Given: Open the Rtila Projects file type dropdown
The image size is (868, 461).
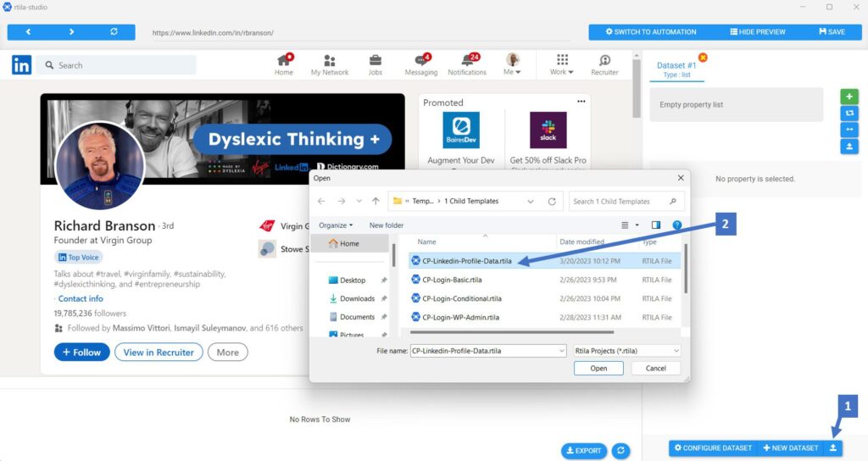Looking at the screenshot, I should 627,351.
